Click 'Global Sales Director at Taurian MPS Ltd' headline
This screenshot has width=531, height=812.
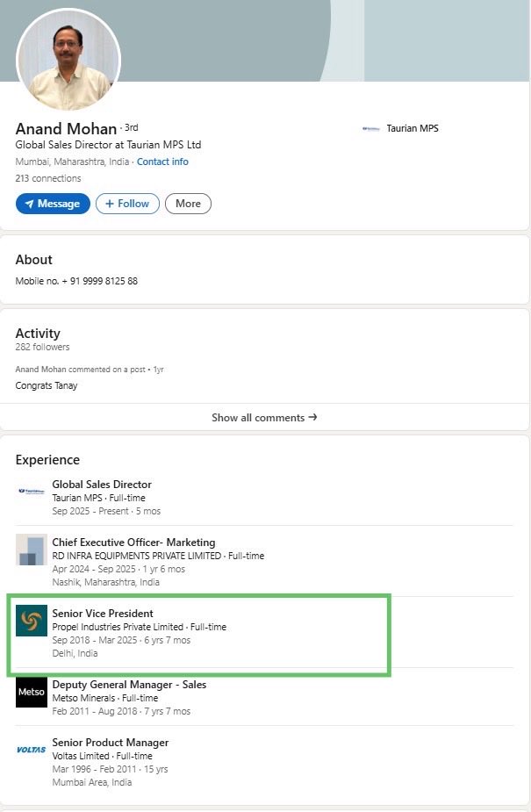pyautogui.click(x=108, y=145)
